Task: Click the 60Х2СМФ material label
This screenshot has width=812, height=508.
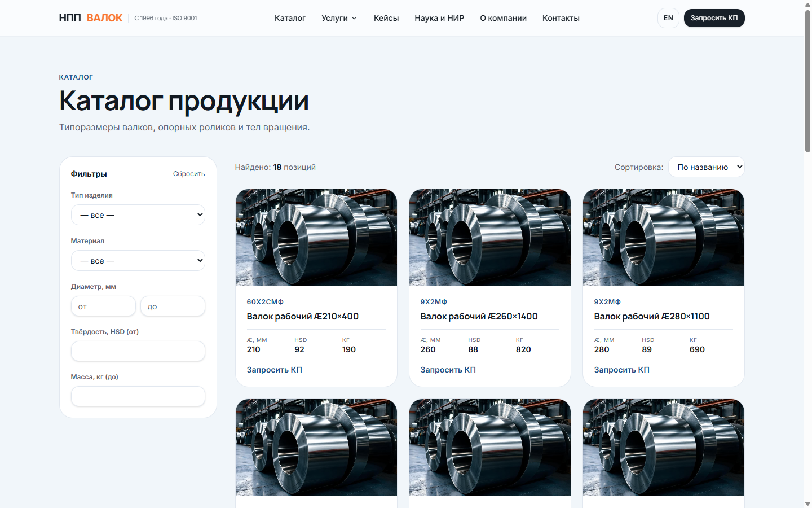Action: point(265,302)
